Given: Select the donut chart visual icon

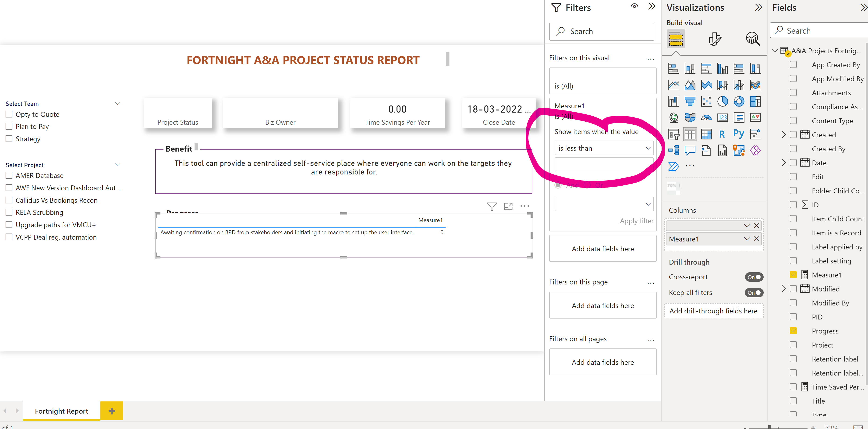Looking at the screenshot, I should coord(739,101).
